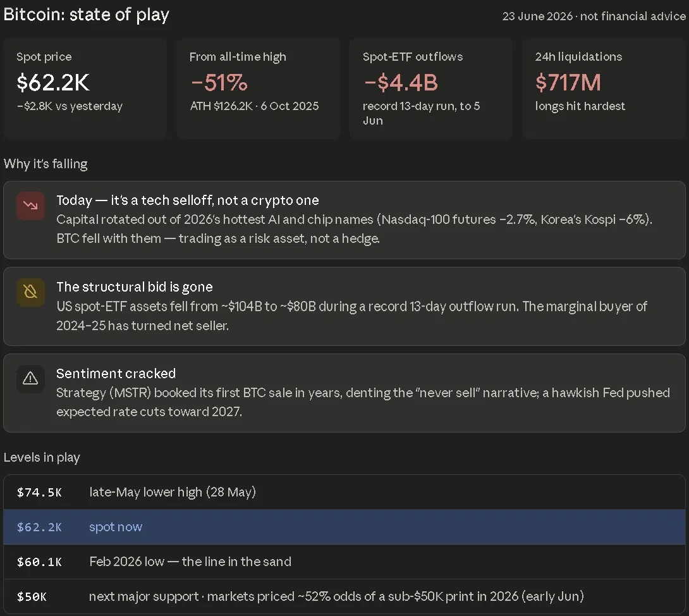The width and height of the screenshot is (689, 616).
Task: Click 'The structural bid is gone' heading
Action: tap(135, 287)
